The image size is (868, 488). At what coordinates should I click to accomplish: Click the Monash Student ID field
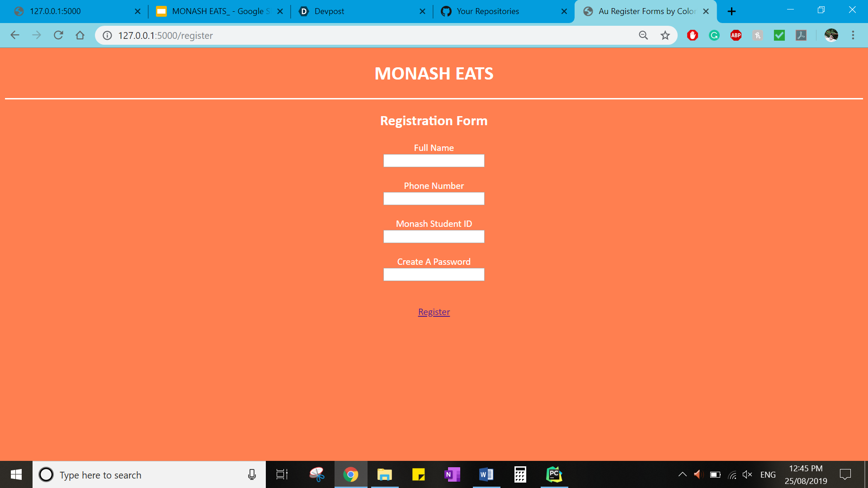[434, 237]
